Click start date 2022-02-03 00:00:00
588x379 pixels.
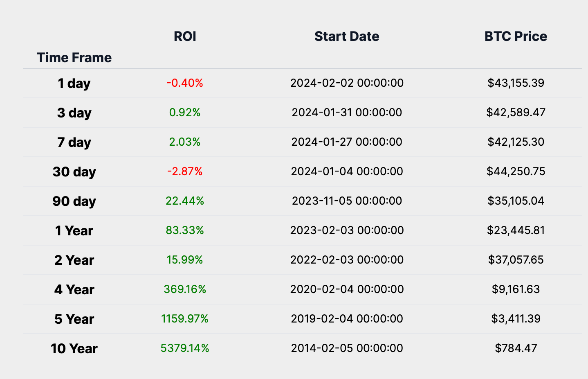(347, 260)
